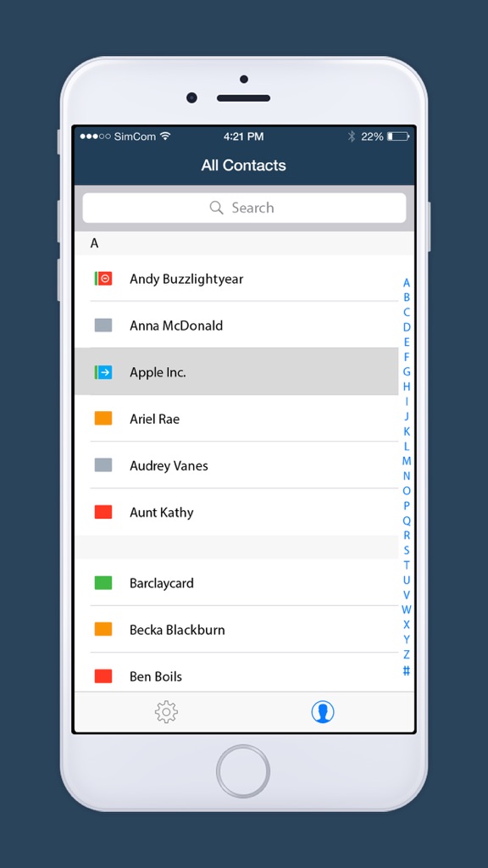The image size is (488, 868).
Task: Open the settings gear tab
Action: [x=166, y=712]
